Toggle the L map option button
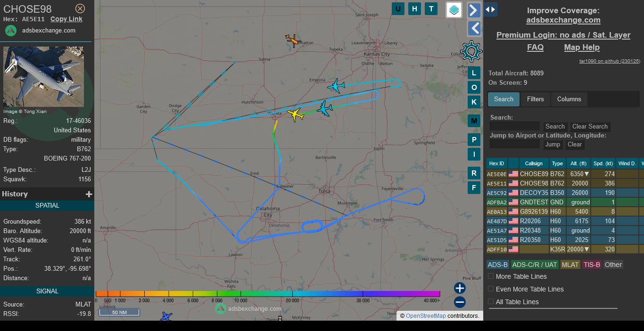The image size is (644, 331). tap(474, 73)
